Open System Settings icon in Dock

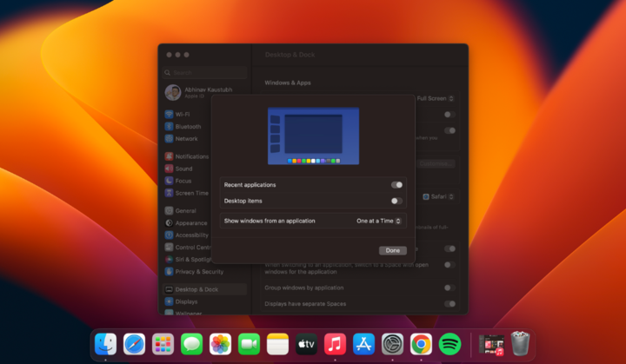coord(392,344)
